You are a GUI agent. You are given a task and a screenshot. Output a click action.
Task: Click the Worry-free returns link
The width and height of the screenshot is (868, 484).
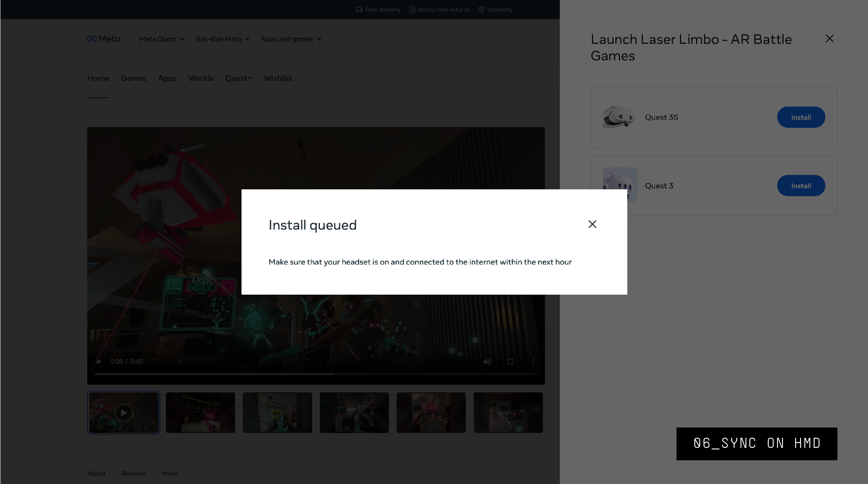click(440, 10)
